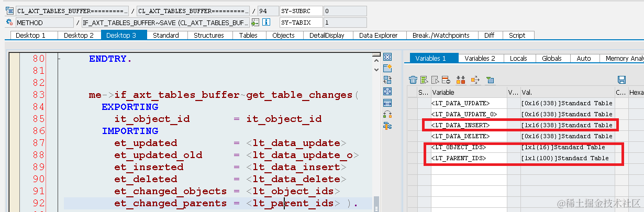Click the orange move-down arrows icon
The image size is (644, 212).
point(461,80)
